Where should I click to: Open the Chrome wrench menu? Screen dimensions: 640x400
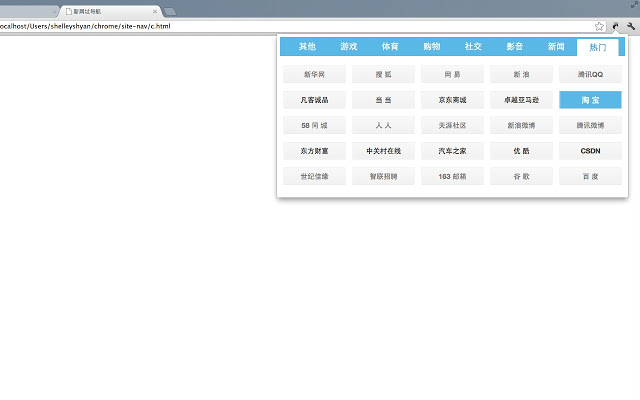(x=631, y=27)
